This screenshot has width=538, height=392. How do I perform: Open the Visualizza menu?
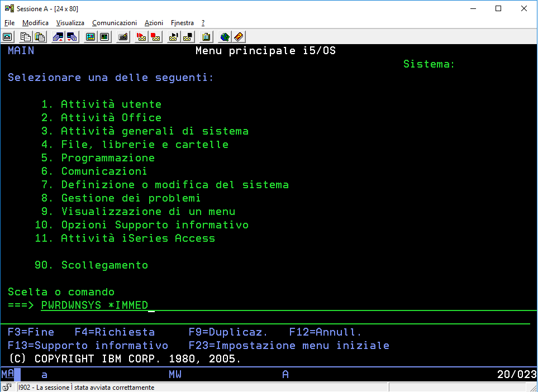(70, 23)
